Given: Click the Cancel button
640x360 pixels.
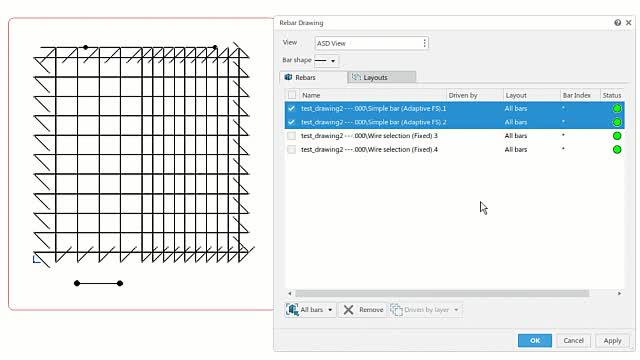Looking at the screenshot, I should (573, 340).
